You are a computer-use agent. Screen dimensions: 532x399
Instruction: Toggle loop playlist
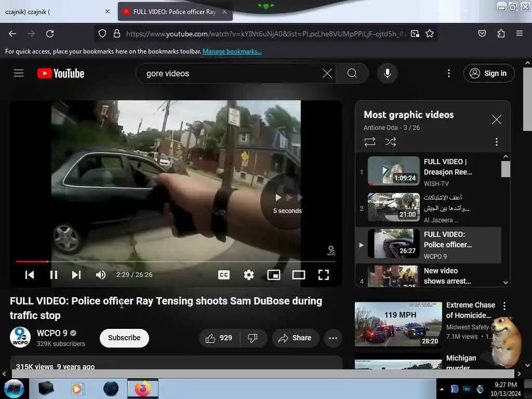tap(370, 142)
